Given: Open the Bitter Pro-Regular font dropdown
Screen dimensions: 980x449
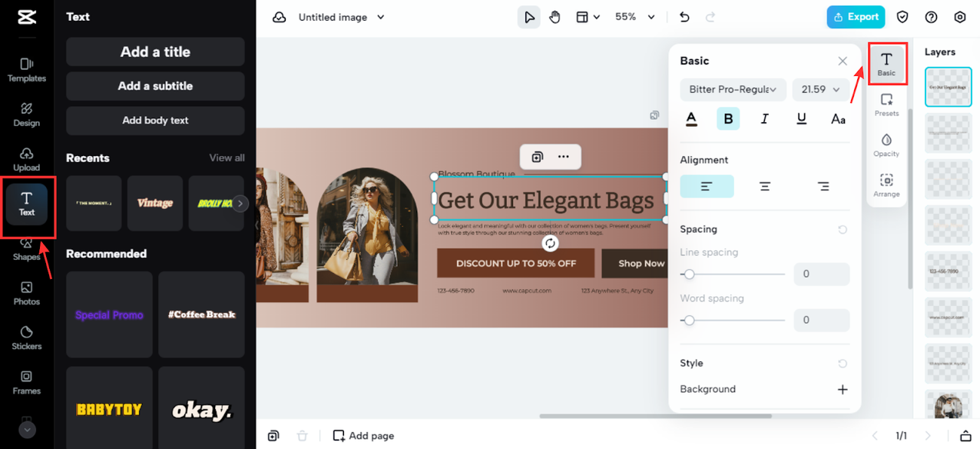Looking at the screenshot, I should tap(733, 89).
